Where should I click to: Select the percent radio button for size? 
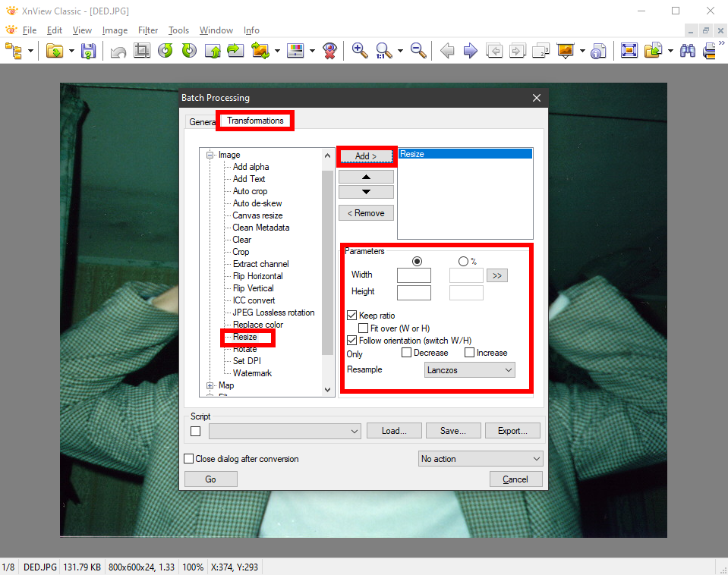(463, 261)
